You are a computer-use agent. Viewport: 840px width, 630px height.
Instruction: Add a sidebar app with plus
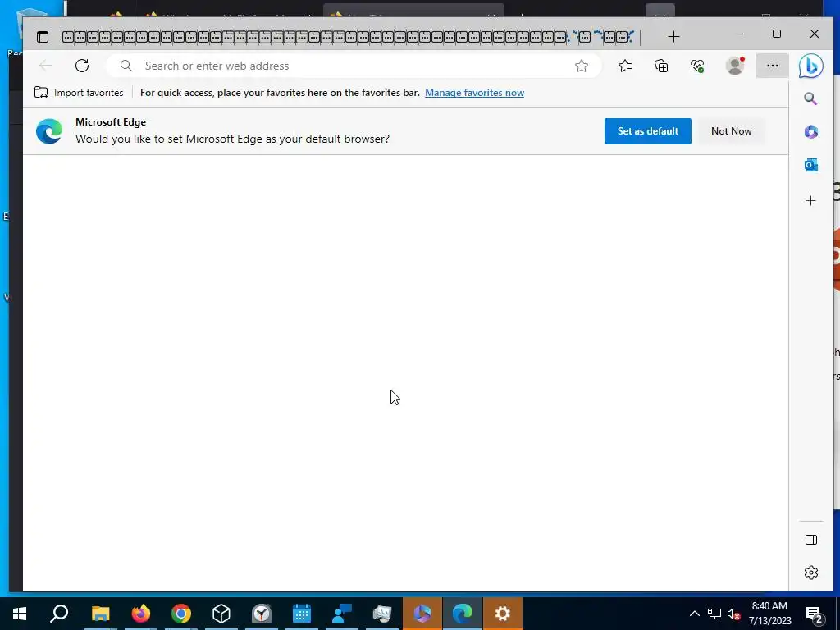[x=810, y=201]
